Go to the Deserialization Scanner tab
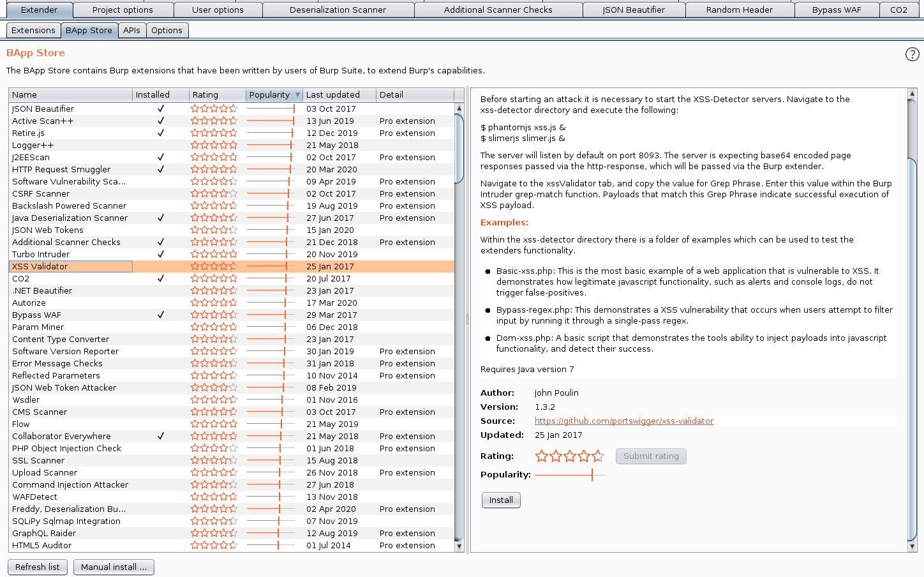Image resolution: width=924 pixels, height=577 pixels. 338,10
